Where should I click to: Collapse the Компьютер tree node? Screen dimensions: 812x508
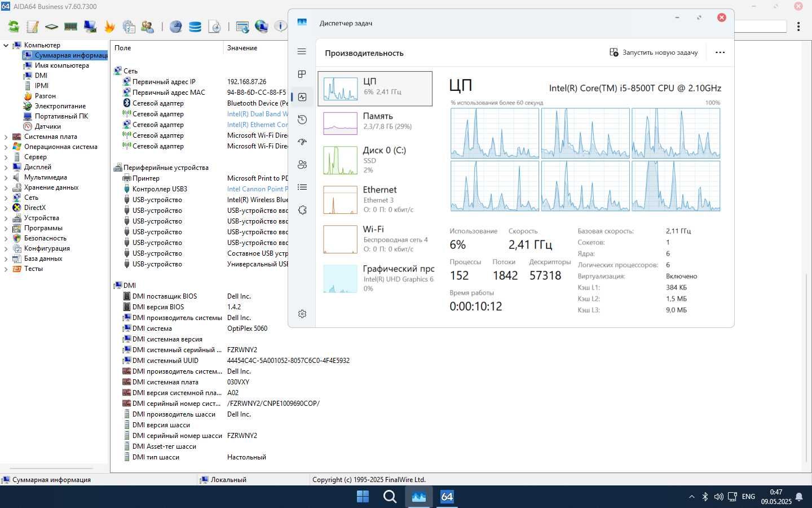[6, 45]
